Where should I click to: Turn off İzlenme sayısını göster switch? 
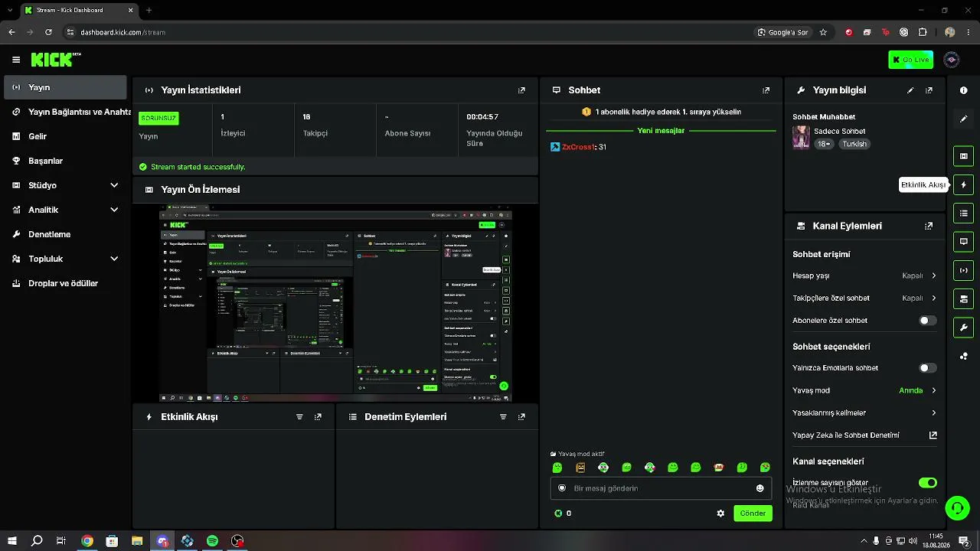point(927,483)
